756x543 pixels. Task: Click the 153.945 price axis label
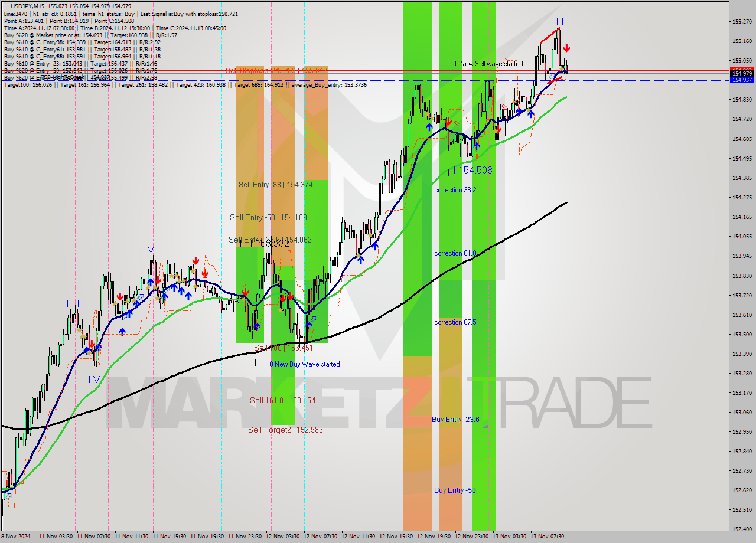(742, 256)
